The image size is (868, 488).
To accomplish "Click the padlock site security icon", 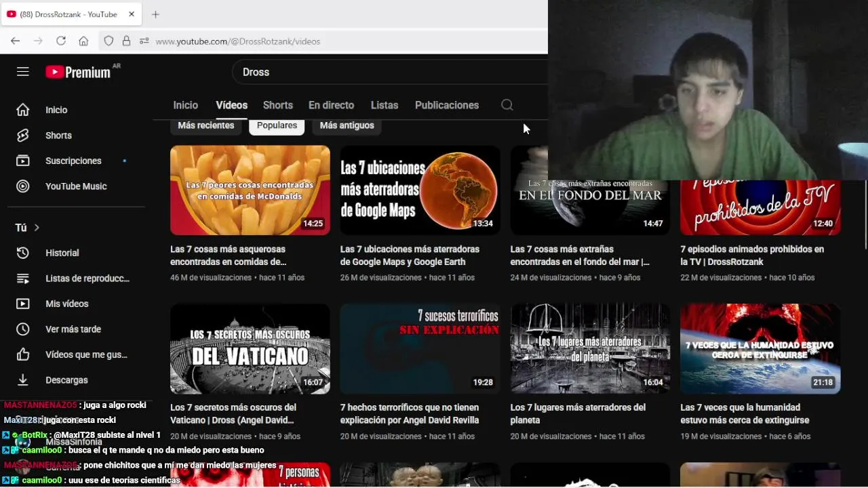I will [126, 41].
